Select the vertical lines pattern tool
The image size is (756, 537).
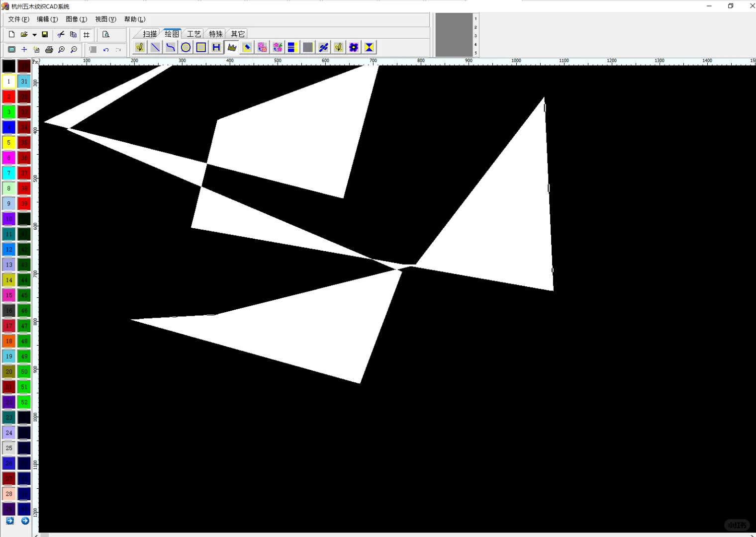point(308,47)
